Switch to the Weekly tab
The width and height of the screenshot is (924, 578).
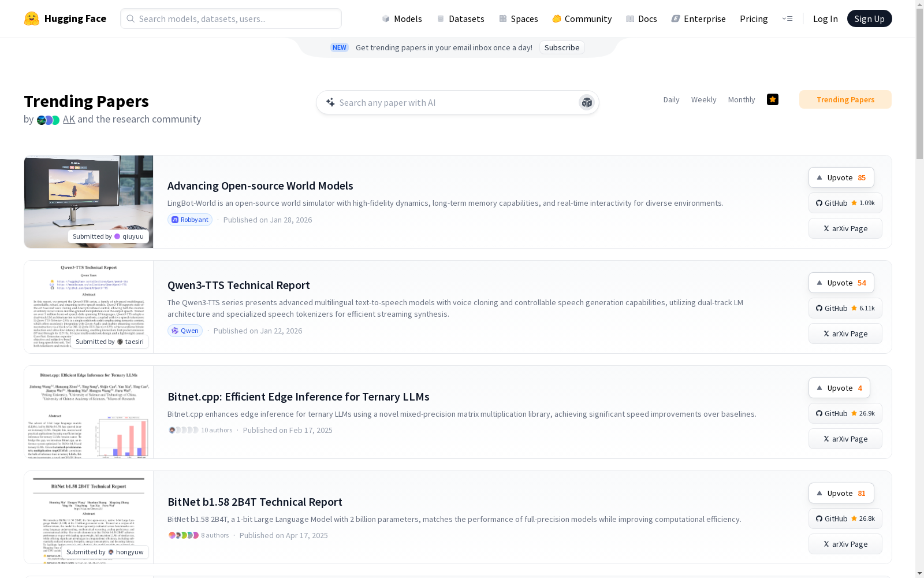coord(703,99)
